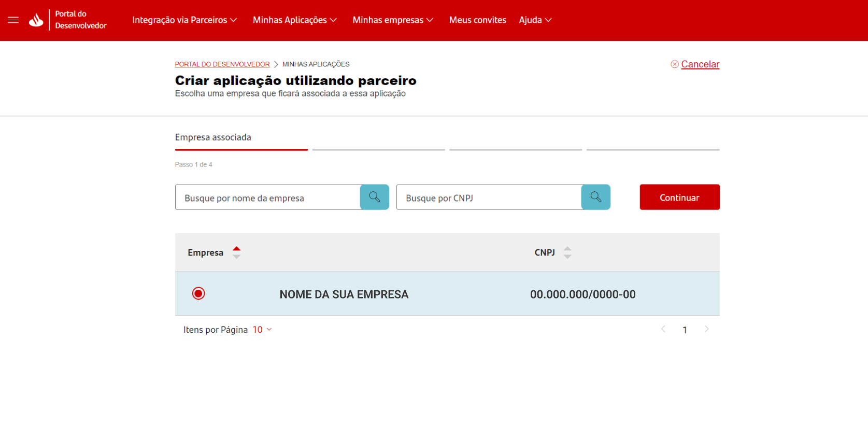Expand Minhas empresas dropdown menu
Viewport: 868px width, 423px height.
[393, 20]
